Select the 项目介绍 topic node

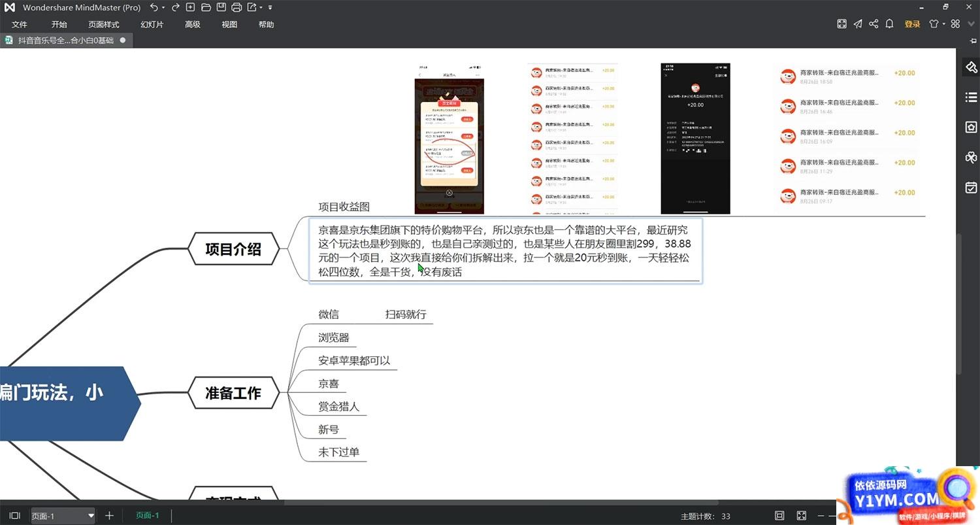[233, 249]
